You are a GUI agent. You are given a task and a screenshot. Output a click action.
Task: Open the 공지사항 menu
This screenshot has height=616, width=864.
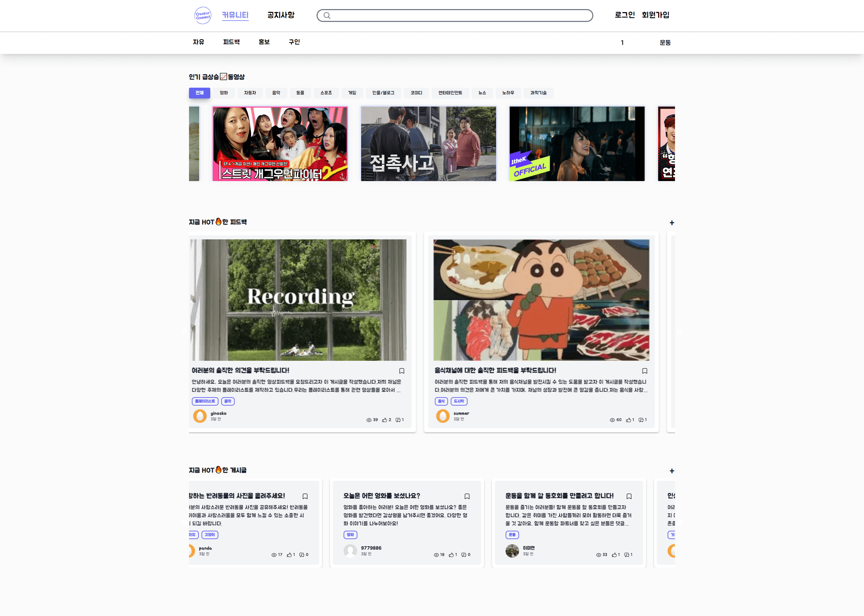pyautogui.click(x=281, y=15)
